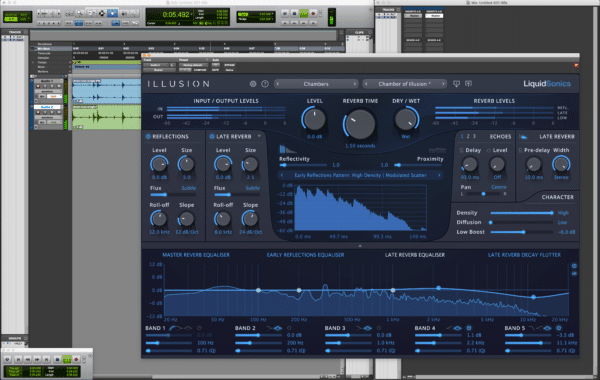Select Echoes tab 2

click(x=468, y=136)
